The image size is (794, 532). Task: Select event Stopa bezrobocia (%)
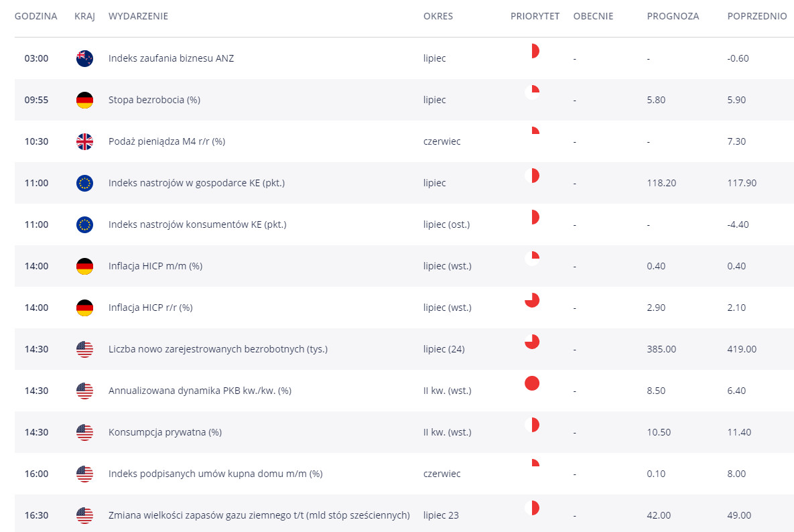tap(155, 100)
